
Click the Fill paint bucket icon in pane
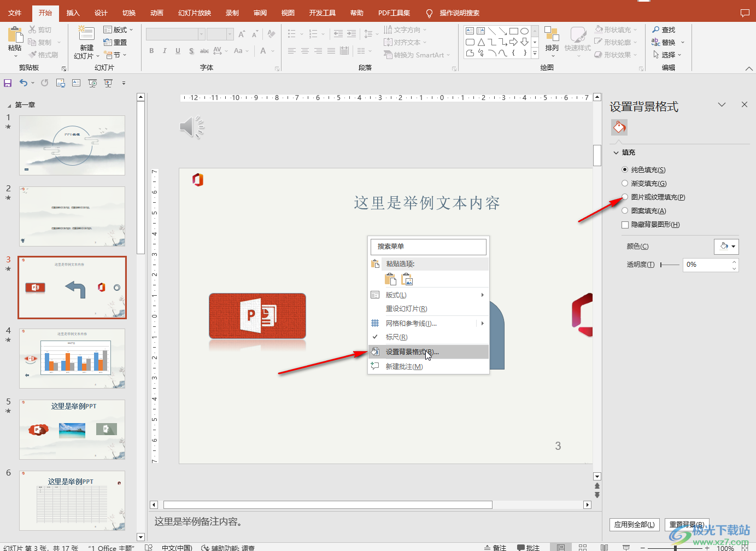[x=619, y=127]
